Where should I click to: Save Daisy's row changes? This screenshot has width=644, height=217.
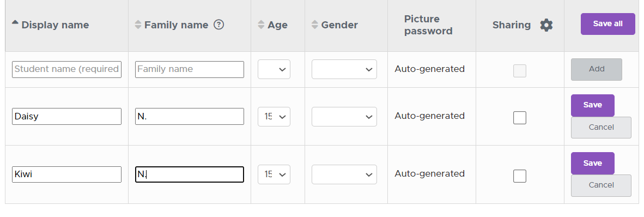pos(593,105)
